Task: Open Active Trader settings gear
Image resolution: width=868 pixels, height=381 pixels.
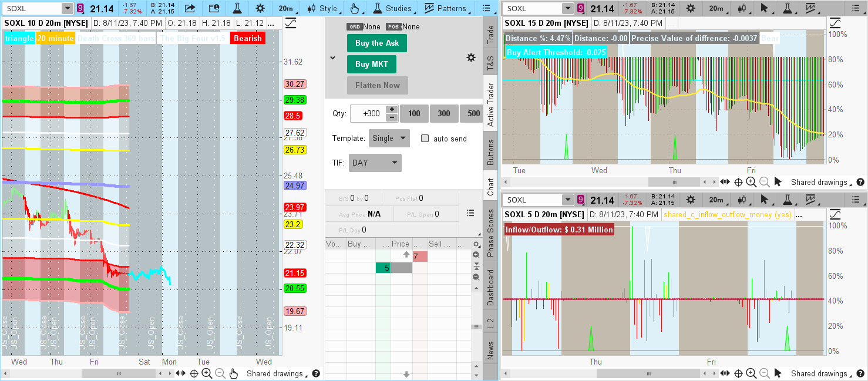Action: [471, 58]
